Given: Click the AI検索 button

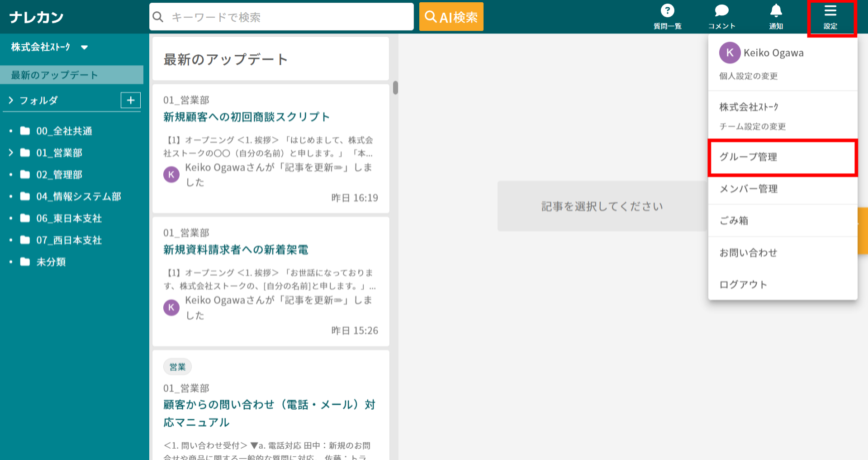Looking at the screenshot, I should point(451,17).
